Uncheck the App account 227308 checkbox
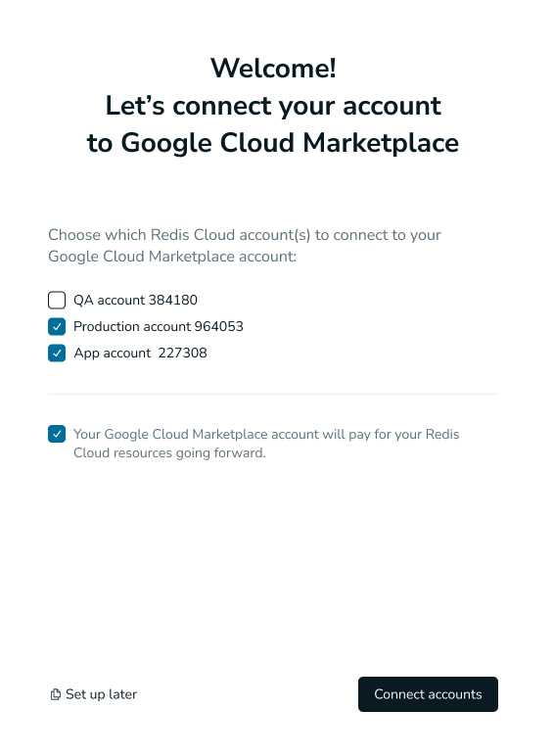 (57, 353)
